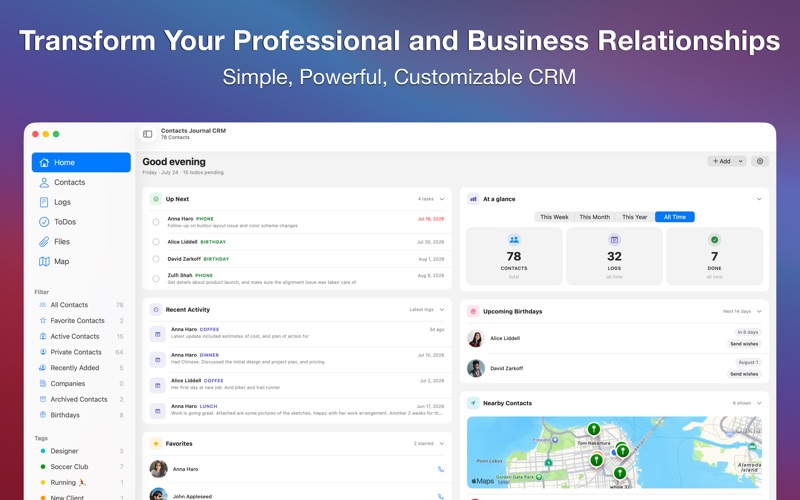Open Anna Haro Coffee log entry
Screen dimensions: 800x500
297,333
